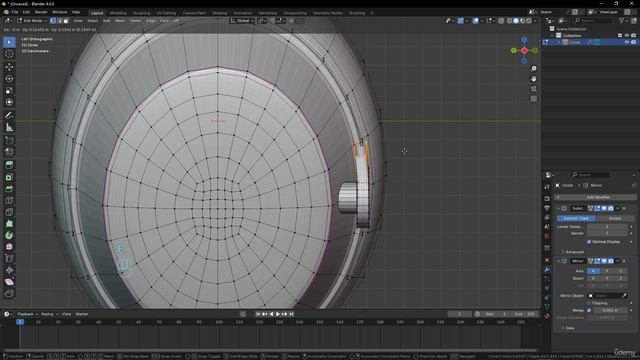Open the Edit menu
The width and height of the screenshot is (640, 360).
pos(26,12)
